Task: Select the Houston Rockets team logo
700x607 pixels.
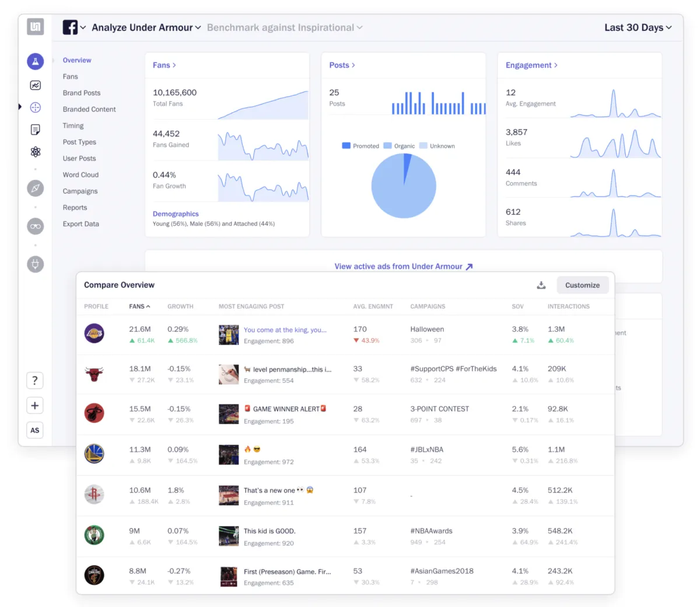Action: click(x=94, y=494)
